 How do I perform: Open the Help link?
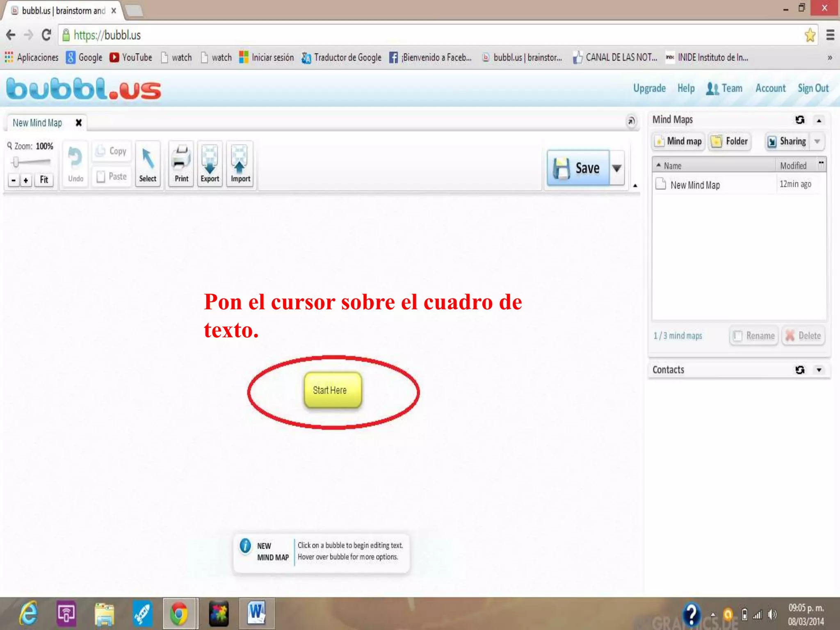pyautogui.click(x=686, y=88)
